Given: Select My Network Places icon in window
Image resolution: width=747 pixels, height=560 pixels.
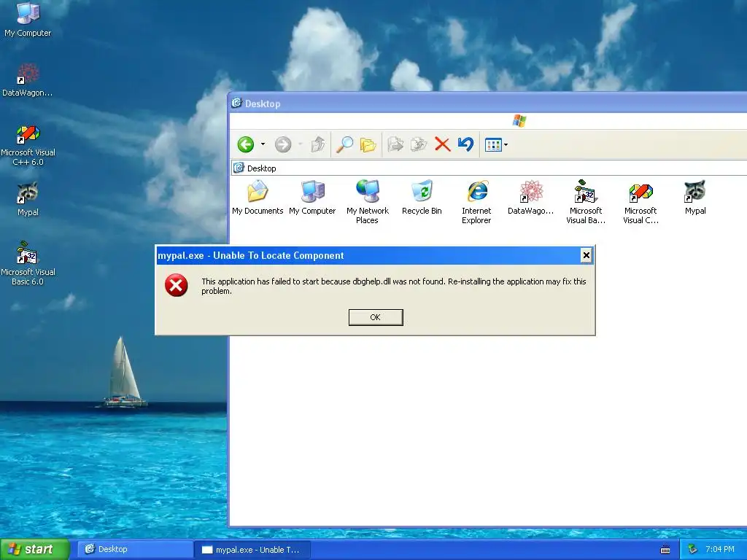Looking at the screenshot, I should (x=368, y=202).
